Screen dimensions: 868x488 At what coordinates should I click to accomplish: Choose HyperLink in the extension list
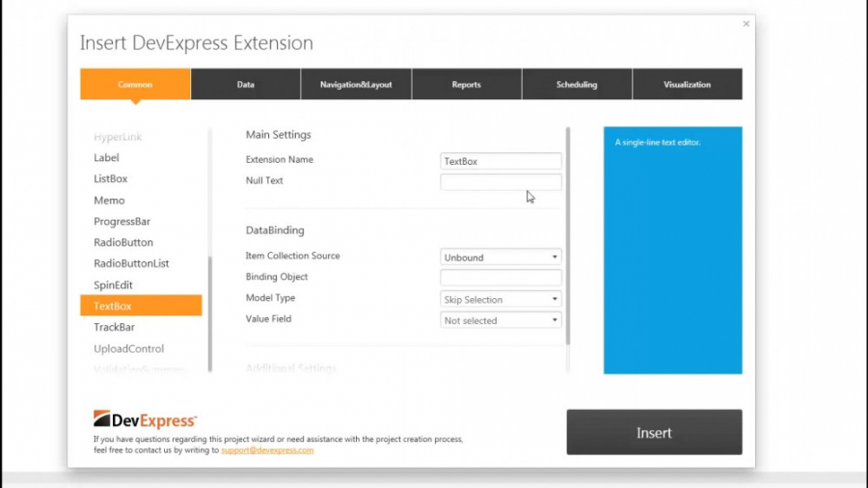[118, 137]
